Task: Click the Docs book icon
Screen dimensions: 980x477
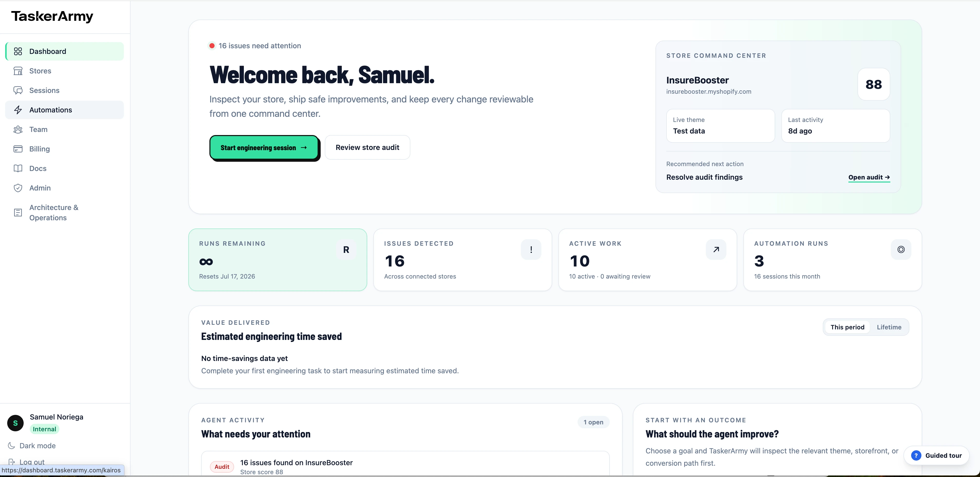Action: (18, 168)
